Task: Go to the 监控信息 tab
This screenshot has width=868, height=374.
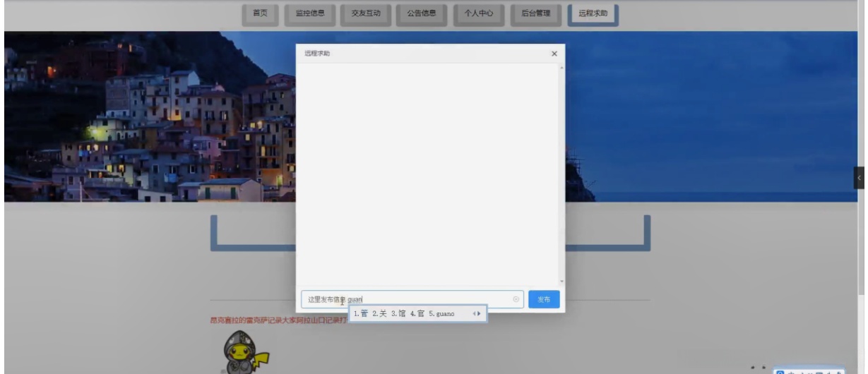Action: click(310, 13)
